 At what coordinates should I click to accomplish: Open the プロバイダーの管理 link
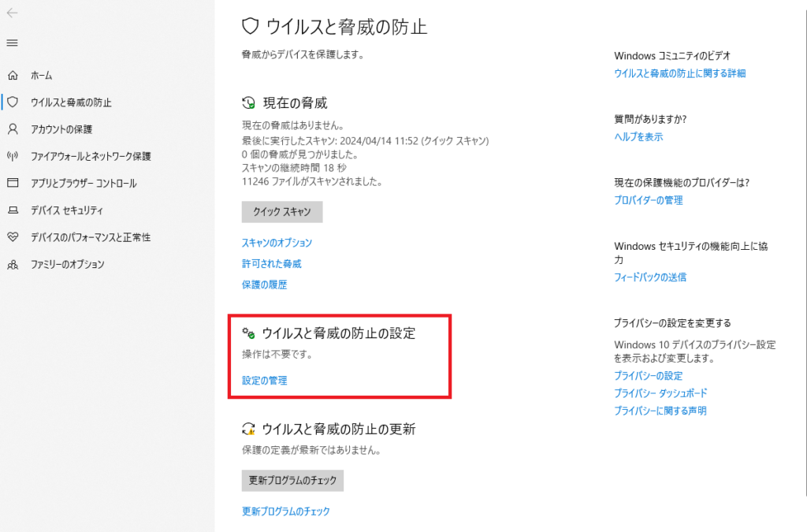click(x=648, y=200)
